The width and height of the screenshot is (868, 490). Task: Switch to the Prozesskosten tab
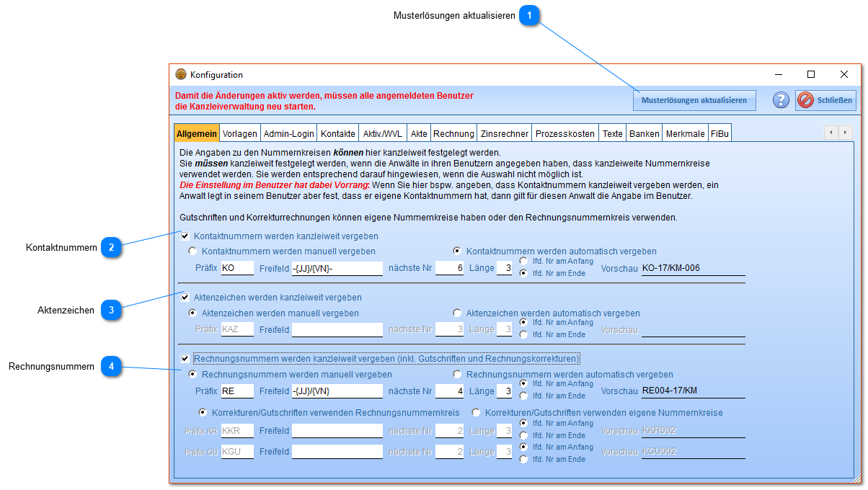tap(565, 133)
